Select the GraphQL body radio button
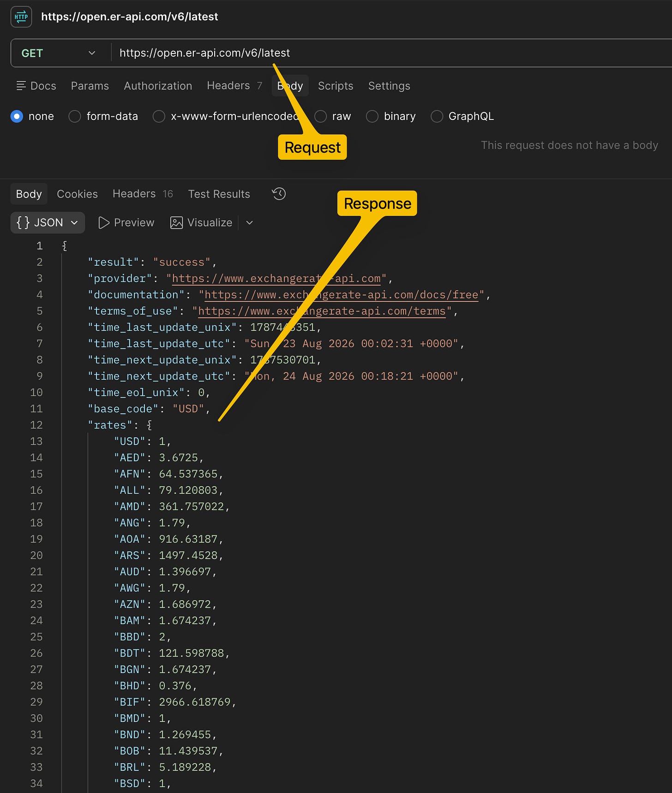The width and height of the screenshot is (672, 793). [x=437, y=116]
